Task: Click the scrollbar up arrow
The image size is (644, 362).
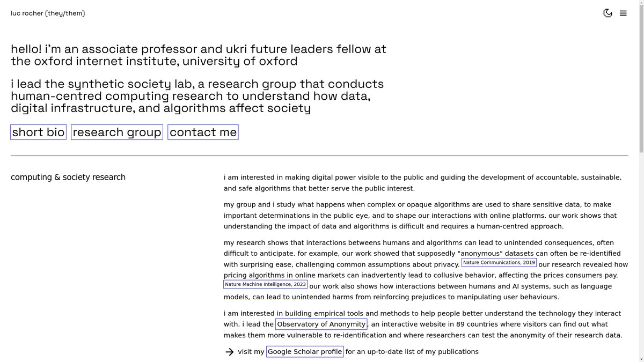Action: (640, 3)
